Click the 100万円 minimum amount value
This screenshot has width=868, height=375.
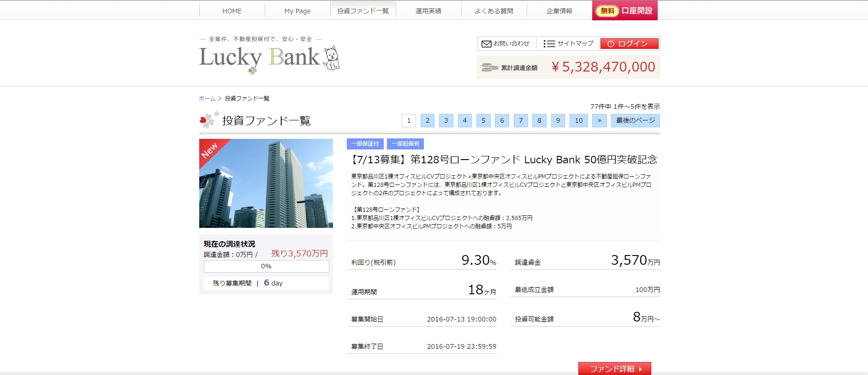[648, 290]
